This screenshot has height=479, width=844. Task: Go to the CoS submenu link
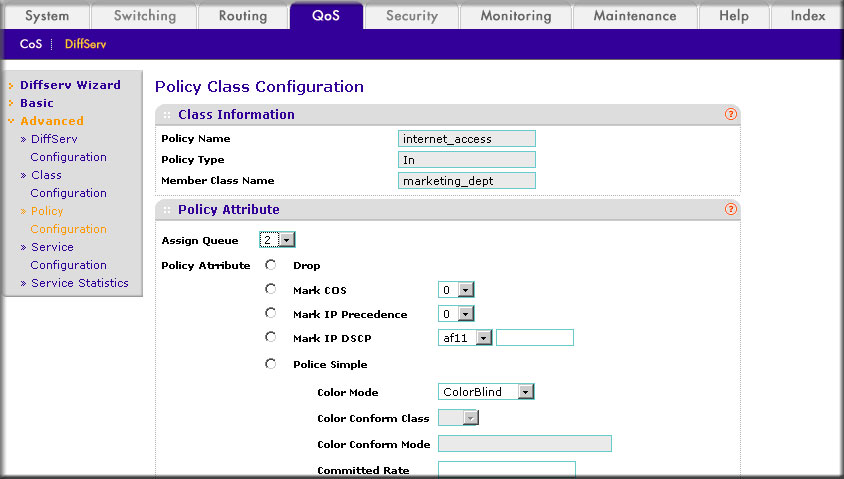(x=31, y=44)
